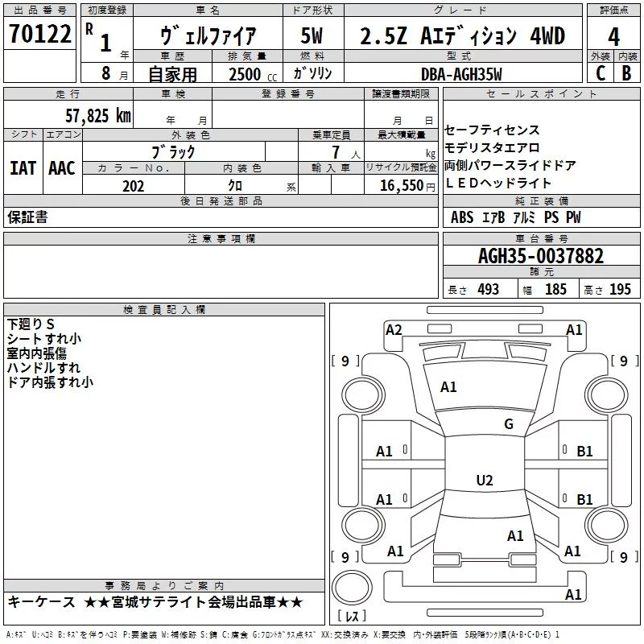Image resolution: width=644 pixels, height=644 pixels.
Task: Click the A1 mark on the hood
Action: (x=448, y=387)
